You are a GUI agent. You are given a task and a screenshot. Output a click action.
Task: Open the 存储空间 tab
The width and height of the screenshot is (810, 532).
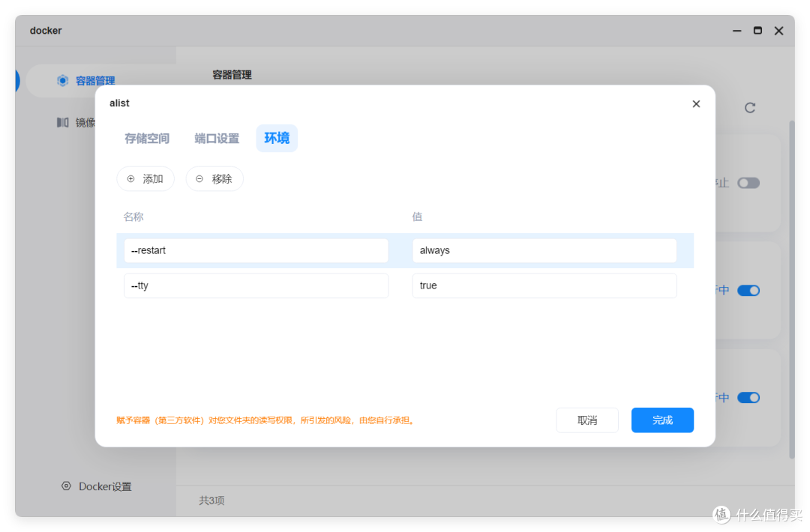pyautogui.click(x=147, y=139)
